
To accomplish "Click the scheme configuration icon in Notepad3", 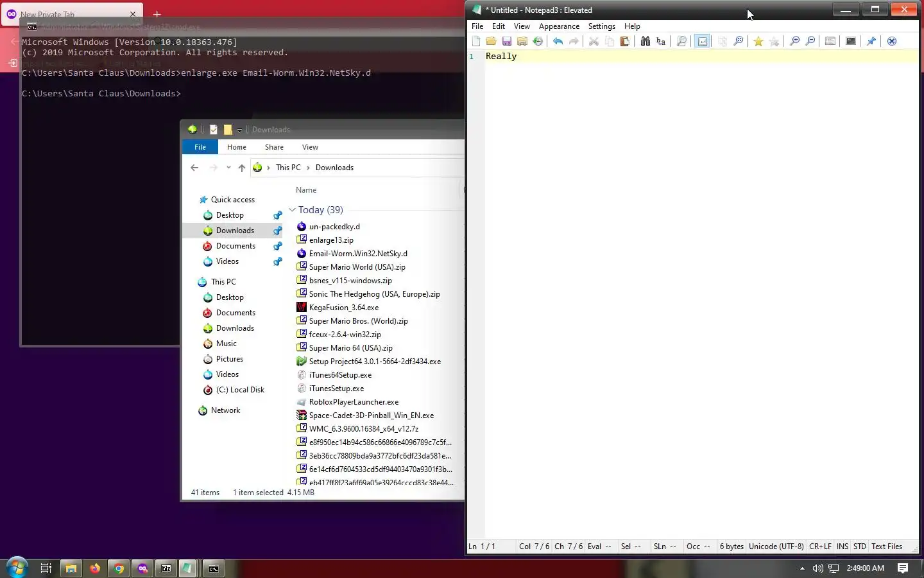I will coord(830,41).
